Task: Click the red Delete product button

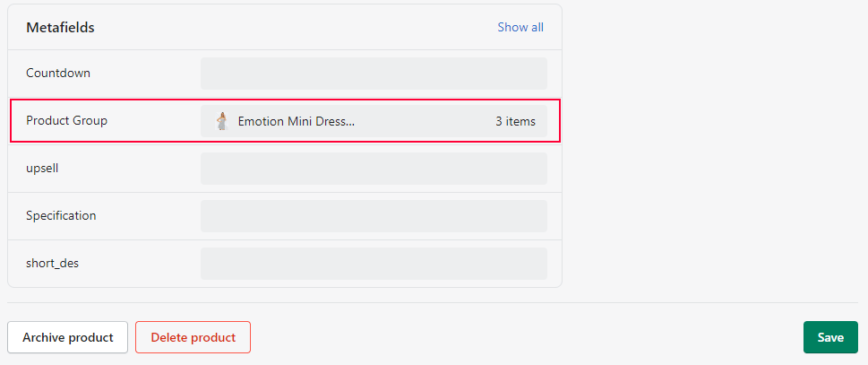Action: click(193, 337)
